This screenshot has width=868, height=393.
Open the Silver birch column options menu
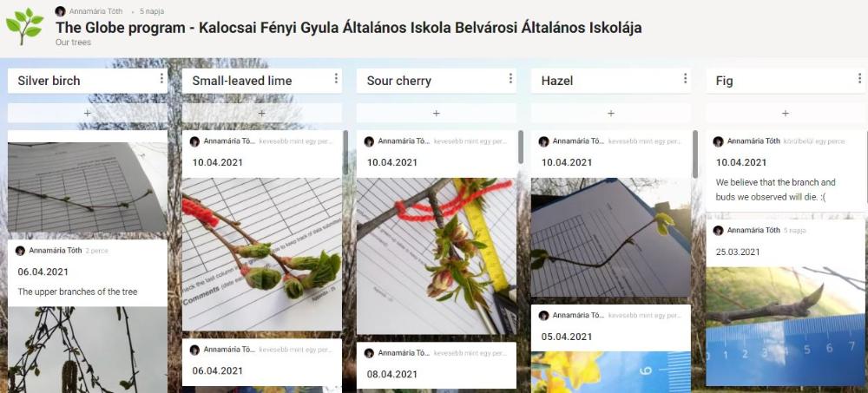(x=161, y=79)
